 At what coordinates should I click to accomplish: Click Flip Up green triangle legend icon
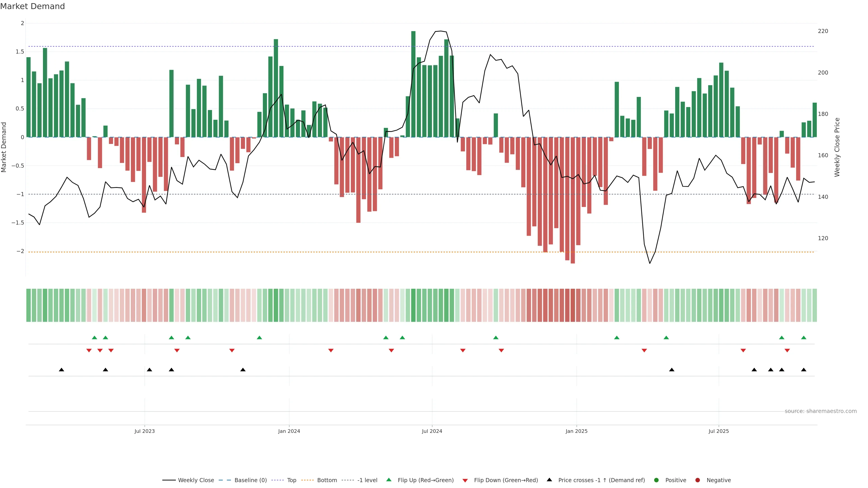pyautogui.click(x=389, y=480)
